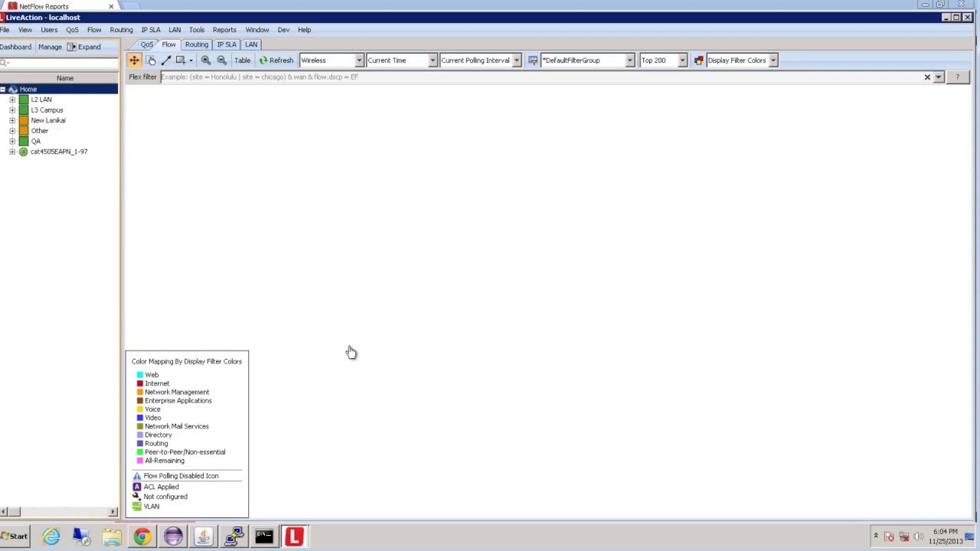
Task: Switch to the IP SLA tab
Action: 227,44
